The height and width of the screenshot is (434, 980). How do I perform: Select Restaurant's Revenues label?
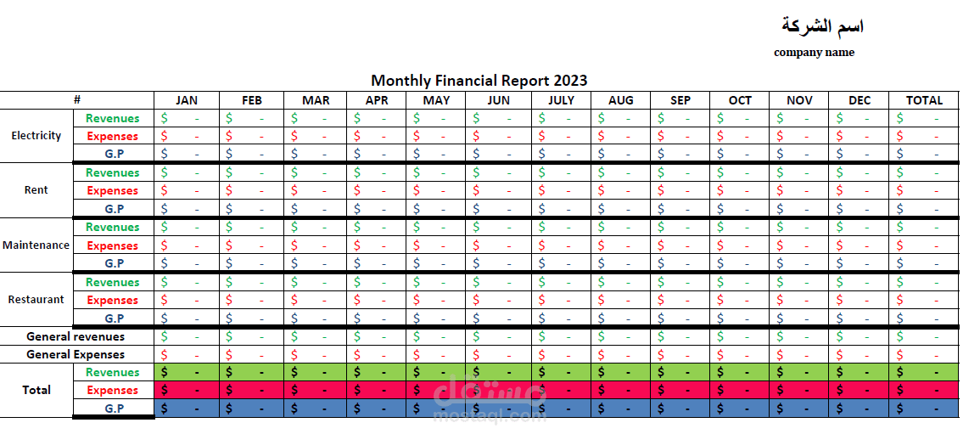(x=113, y=282)
